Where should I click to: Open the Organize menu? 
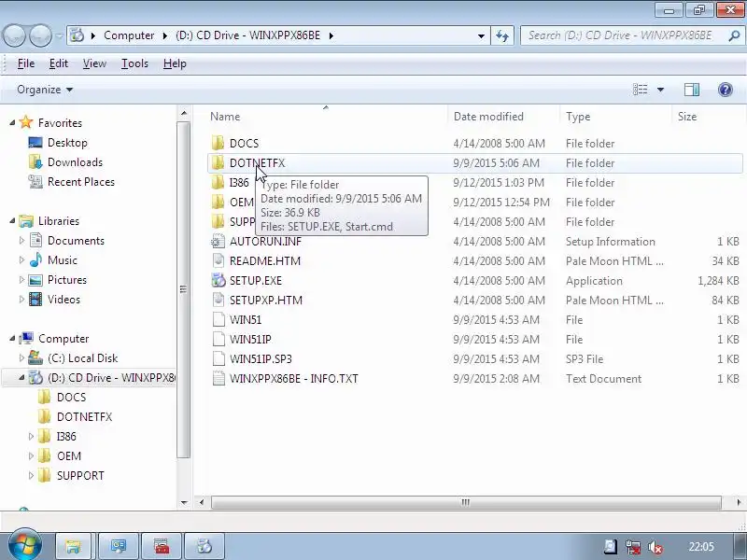point(45,90)
